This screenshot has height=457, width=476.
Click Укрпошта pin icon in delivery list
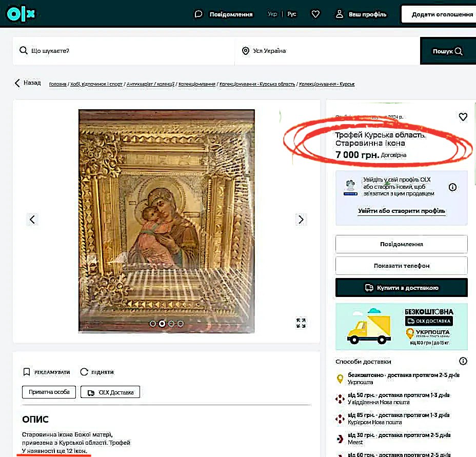[340, 379]
